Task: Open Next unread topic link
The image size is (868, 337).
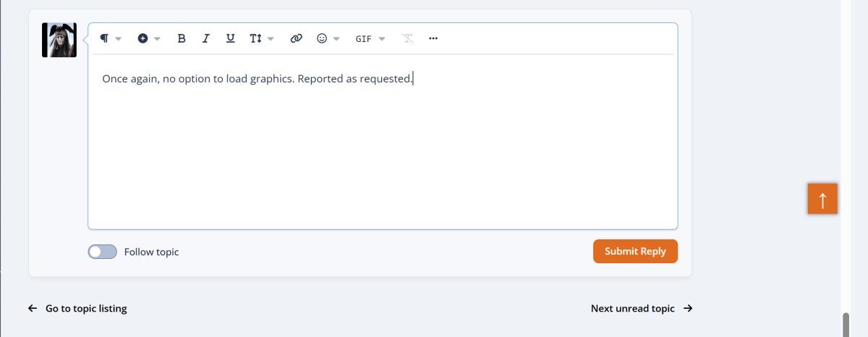Action: [x=633, y=309]
